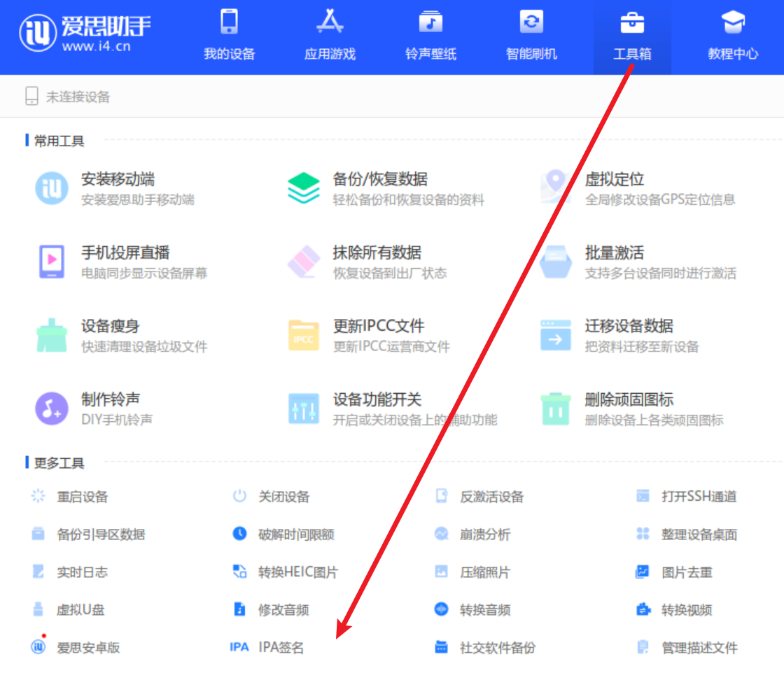The image size is (784, 673).
Task: Click the 更新IPCC文件 folder icon
Action: tap(304, 335)
